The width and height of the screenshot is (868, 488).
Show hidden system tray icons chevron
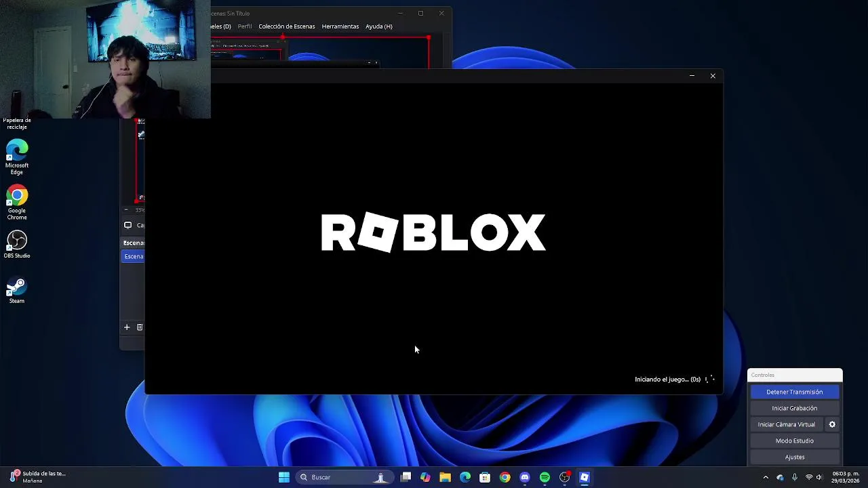coord(766,477)
